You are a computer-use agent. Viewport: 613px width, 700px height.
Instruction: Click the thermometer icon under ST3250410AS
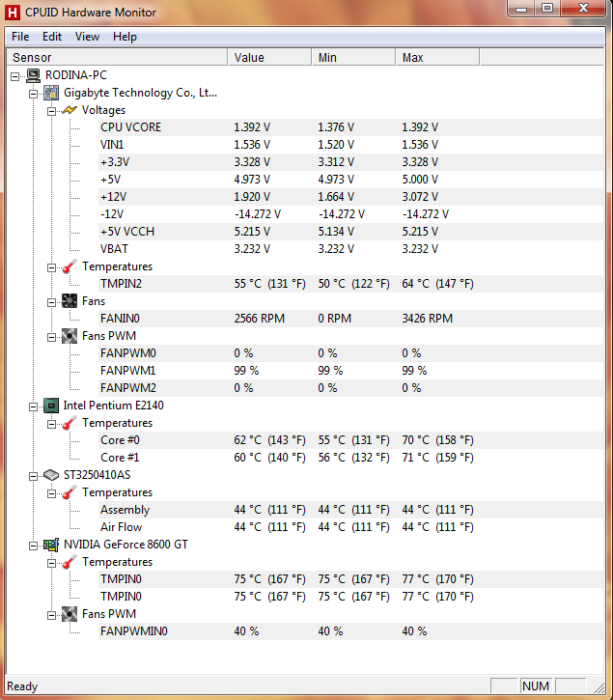coord(70,492)
